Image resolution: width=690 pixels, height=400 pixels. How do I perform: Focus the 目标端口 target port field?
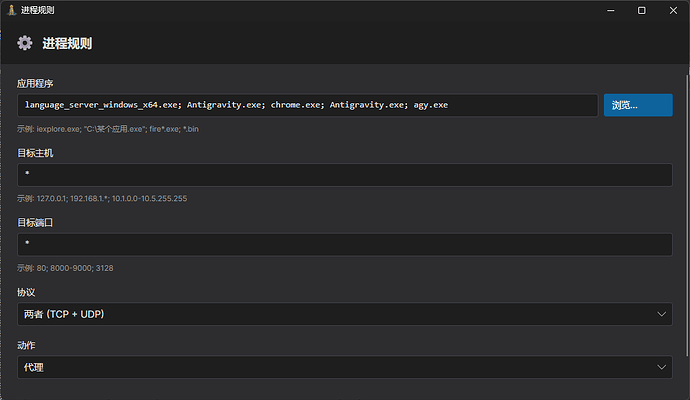point(345,244)
